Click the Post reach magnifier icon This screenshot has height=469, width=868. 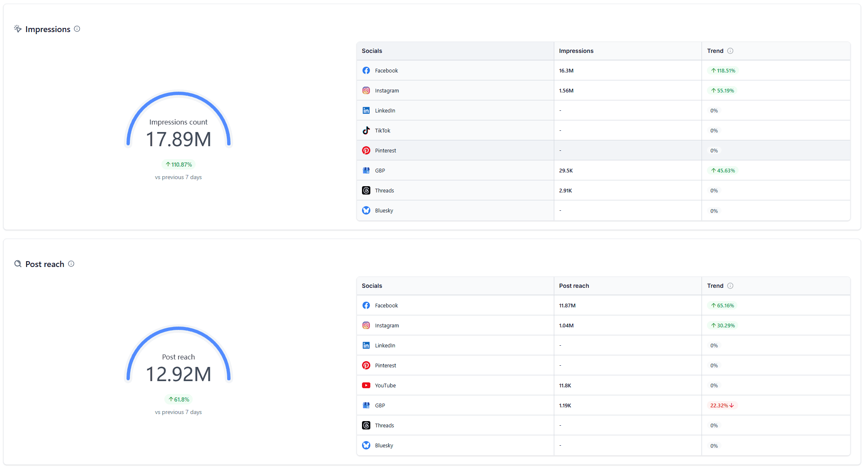(18, 264)
